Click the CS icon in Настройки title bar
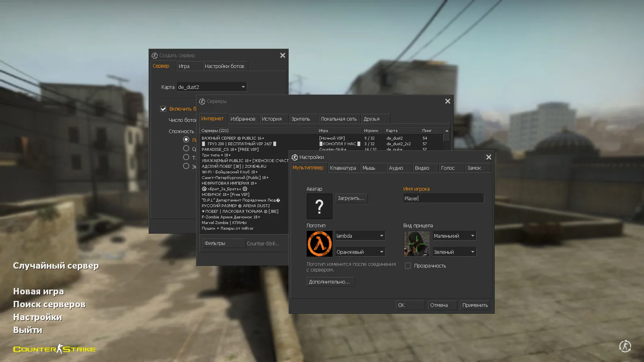The height and width of the screenshot is (362, 644). pos(294,157)
